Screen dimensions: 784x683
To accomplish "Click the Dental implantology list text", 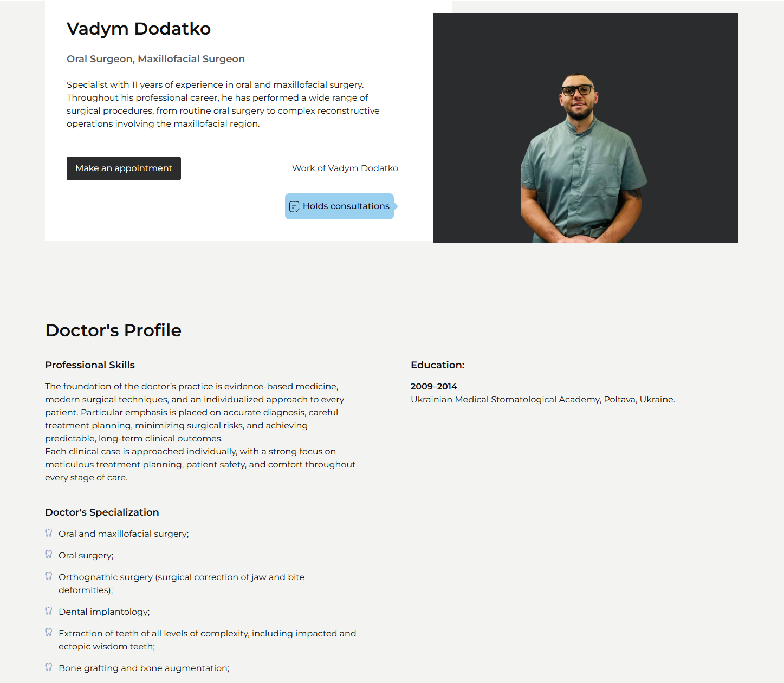I will pyautogui.click(x=104, y=612).
